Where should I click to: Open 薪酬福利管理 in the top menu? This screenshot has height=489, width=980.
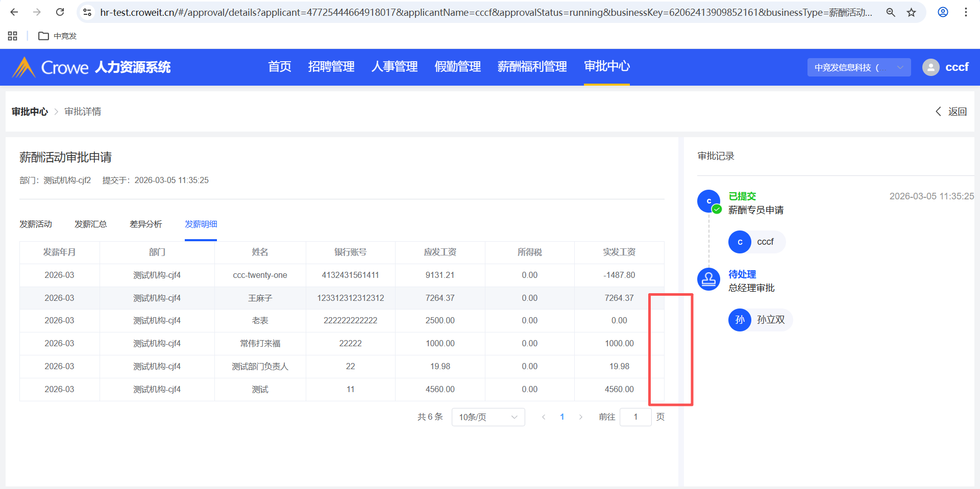point(532,67)
